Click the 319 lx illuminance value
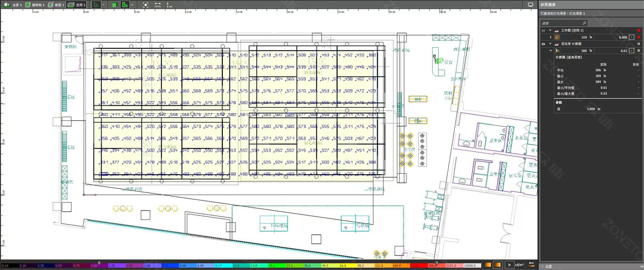 point(587,37)
